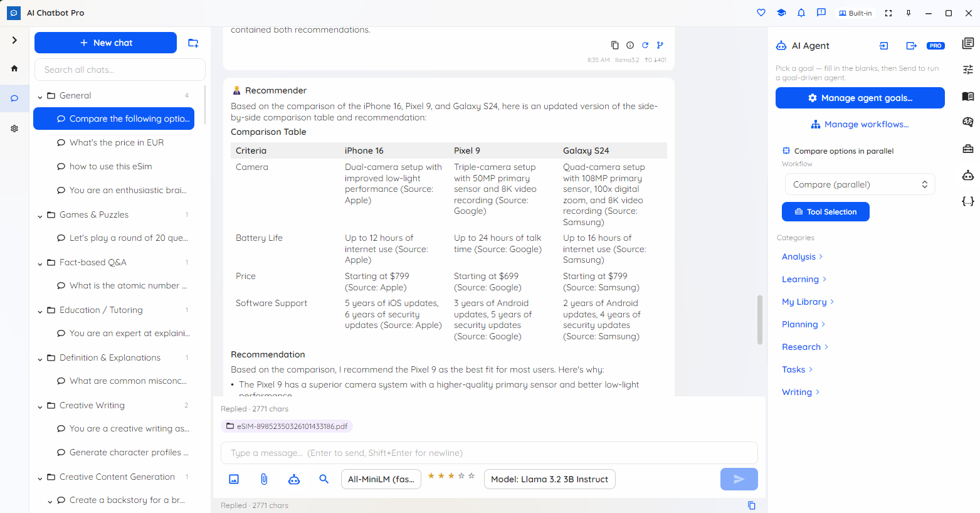Click the search magnifier icon in composer
Image resolution: width=980 pixels, height=513 pixels.
click(x=324, y=479)
